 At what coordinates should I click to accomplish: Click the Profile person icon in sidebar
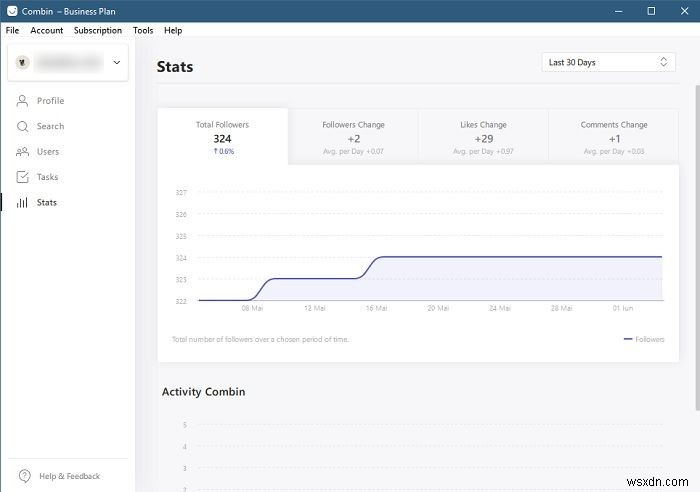22,101
